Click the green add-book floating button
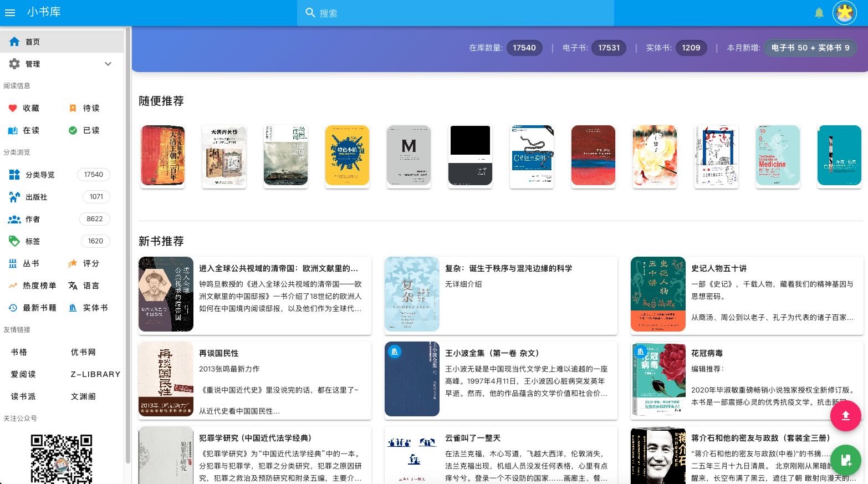The width and height of the screenshot is (868, 484). pyautogui.click(x=845, y=460)
